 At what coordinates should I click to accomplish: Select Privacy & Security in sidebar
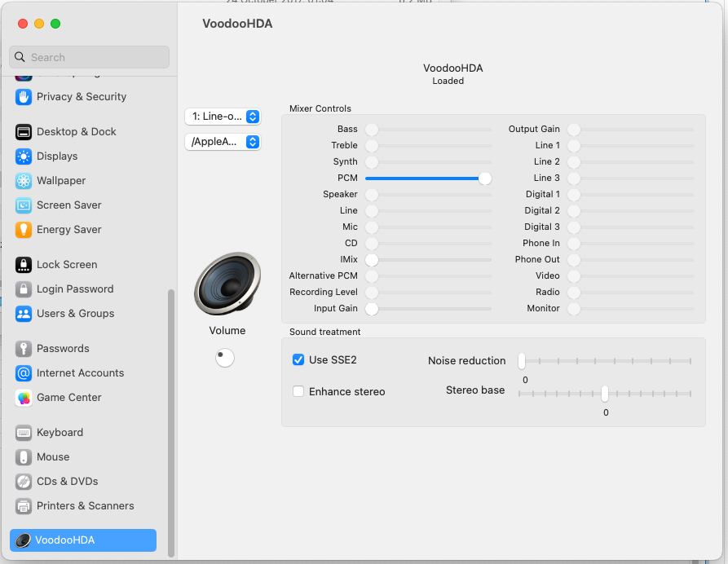coord(83,96)
